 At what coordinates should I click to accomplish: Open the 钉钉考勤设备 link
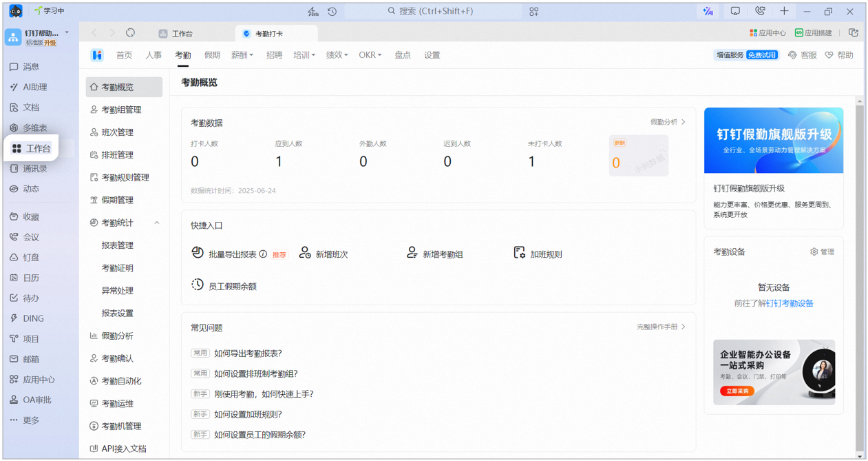click(790, 303)
